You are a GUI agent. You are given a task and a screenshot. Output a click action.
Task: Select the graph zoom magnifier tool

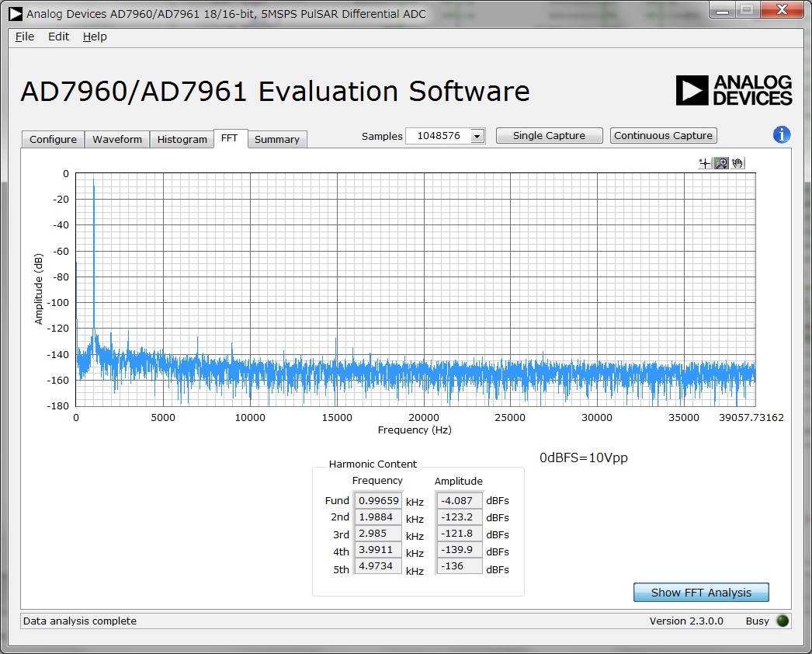point(721,164)
